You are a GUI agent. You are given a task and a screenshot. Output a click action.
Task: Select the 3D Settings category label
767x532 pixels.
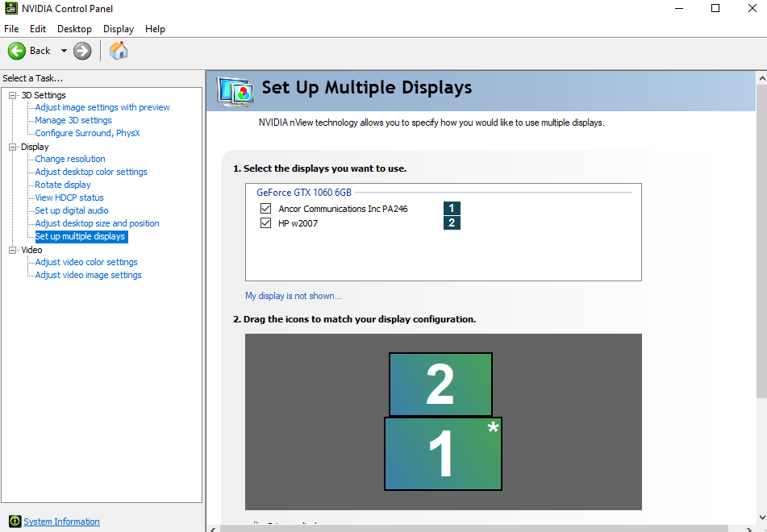pyautogui.click(x=44, y=95)
